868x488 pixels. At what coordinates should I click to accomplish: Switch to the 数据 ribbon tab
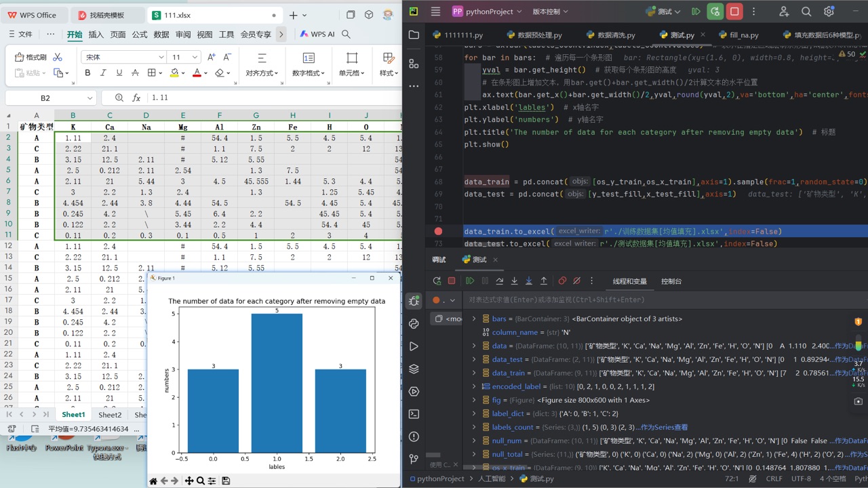pyautogui.click(x=161, y=35)
